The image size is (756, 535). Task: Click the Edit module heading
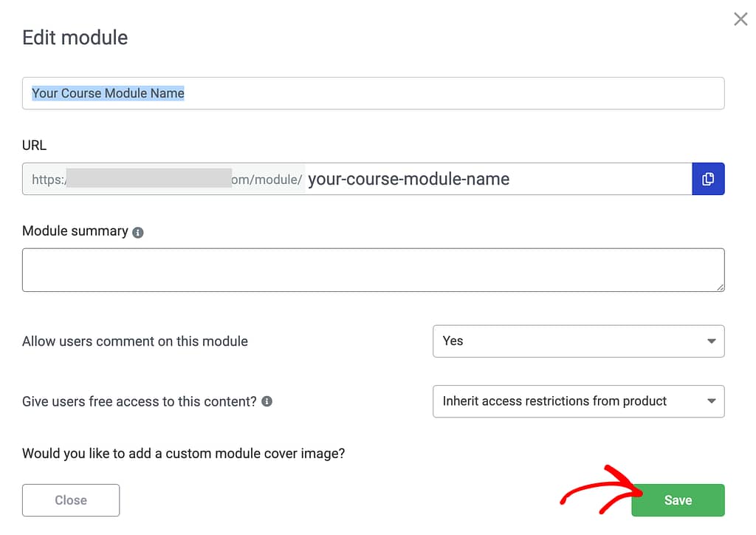tap(75, 38)
